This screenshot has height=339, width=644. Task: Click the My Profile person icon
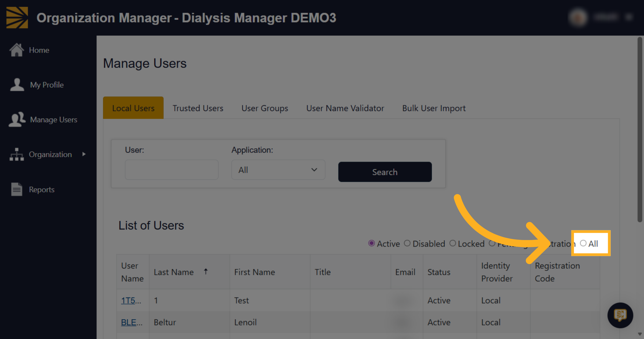tap(17, 85)
